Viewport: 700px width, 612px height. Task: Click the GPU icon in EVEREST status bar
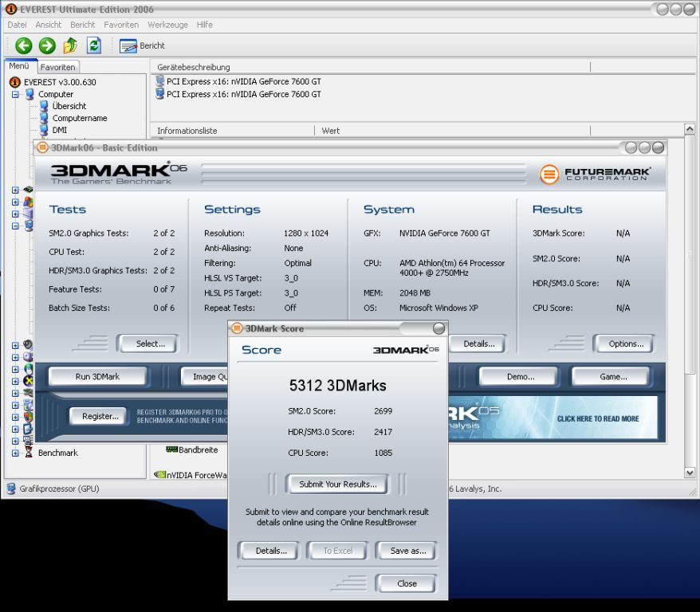[10, 488]
